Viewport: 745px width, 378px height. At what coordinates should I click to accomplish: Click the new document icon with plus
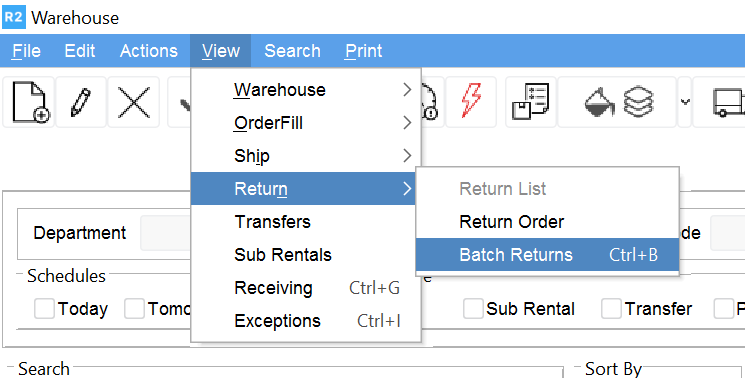coord(30,102)
